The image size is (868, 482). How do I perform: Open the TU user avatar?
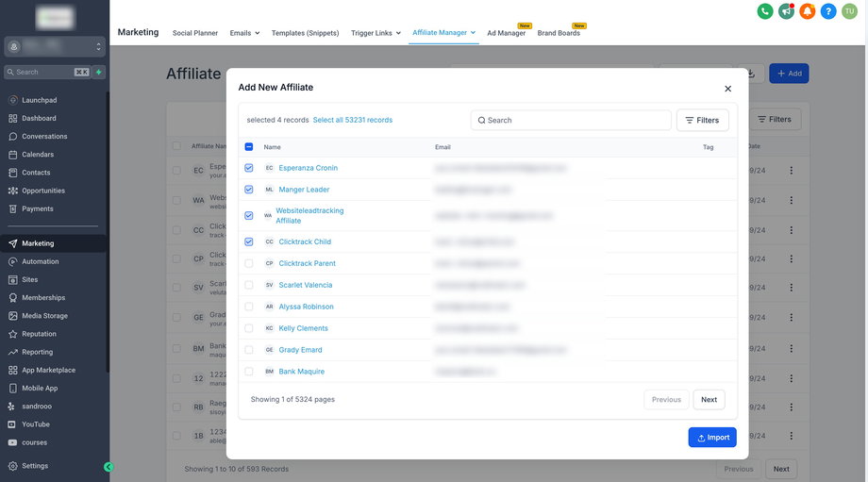tap(849, 11)
